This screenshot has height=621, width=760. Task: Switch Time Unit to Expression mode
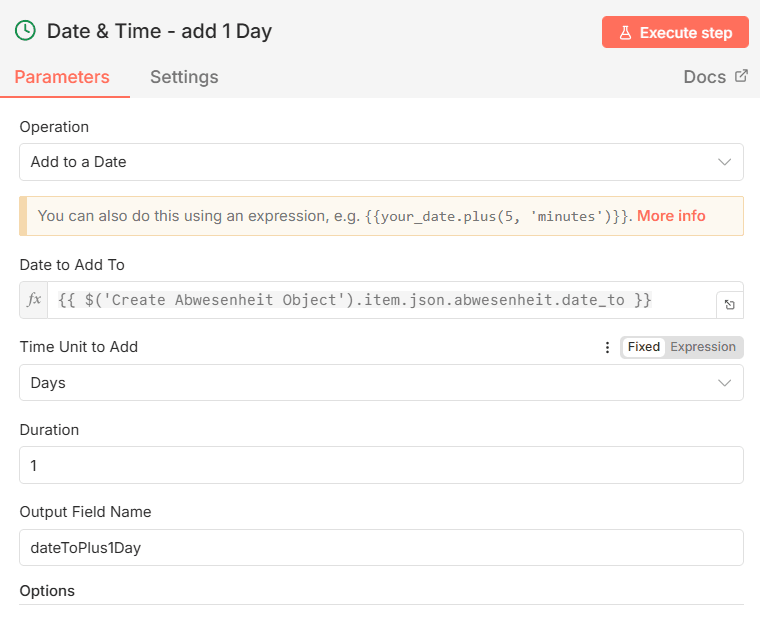[x=703, y=347]
